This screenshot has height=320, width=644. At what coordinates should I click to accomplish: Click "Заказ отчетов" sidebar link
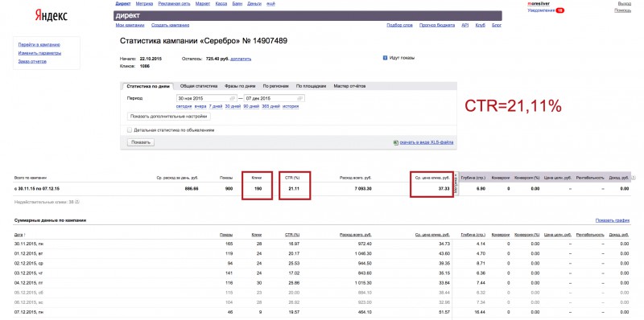click(32, 61)
